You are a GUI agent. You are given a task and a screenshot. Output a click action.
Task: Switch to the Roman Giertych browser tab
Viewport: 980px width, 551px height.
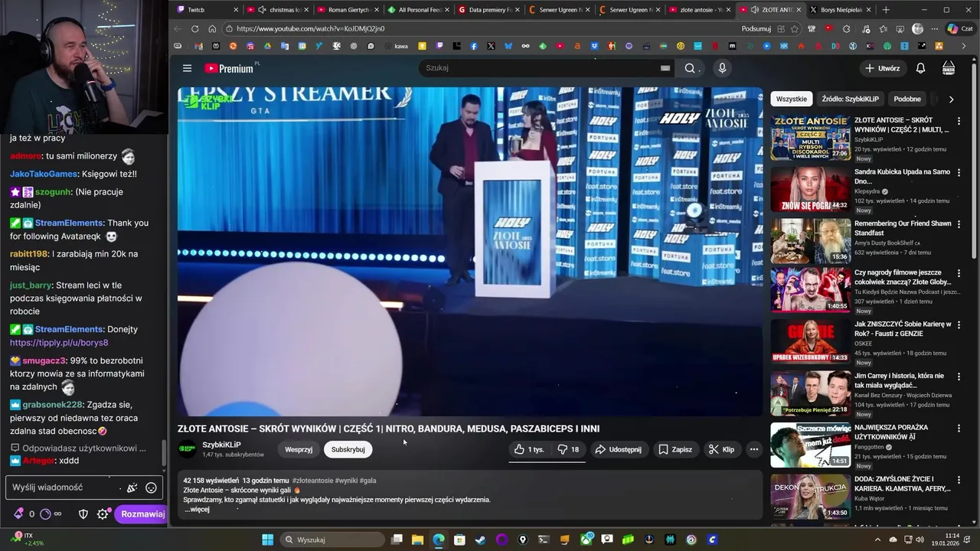pyautogui.click(x=348, y=10)
